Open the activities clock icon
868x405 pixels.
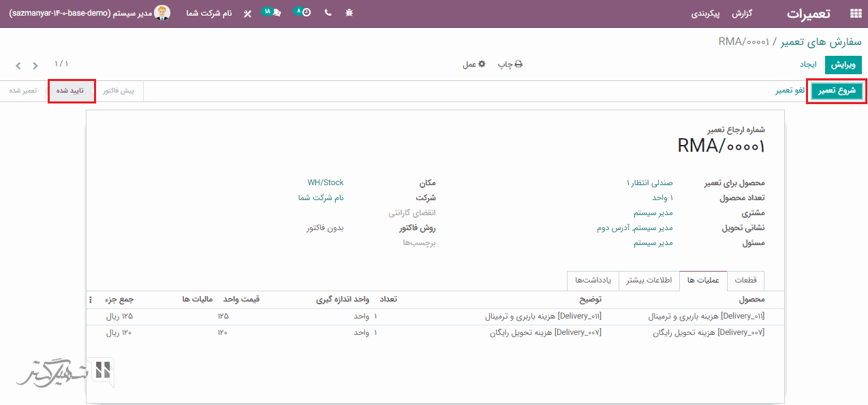[303, 13]
